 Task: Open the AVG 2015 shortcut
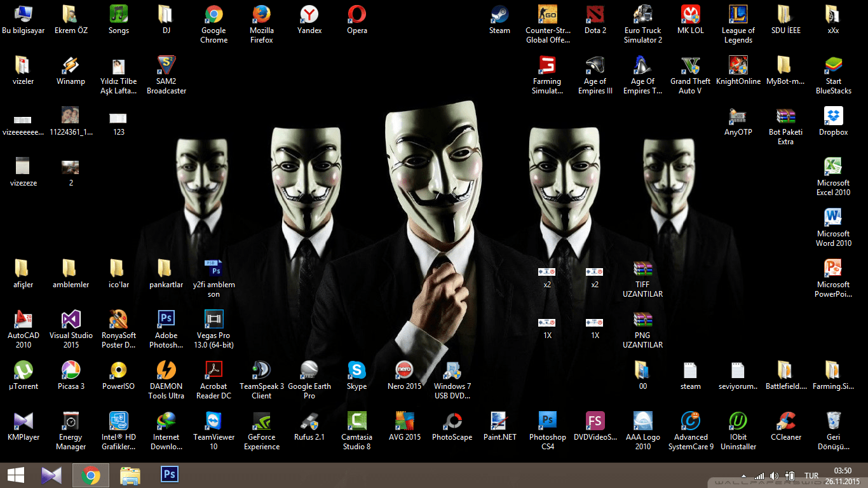click(405, 426)
